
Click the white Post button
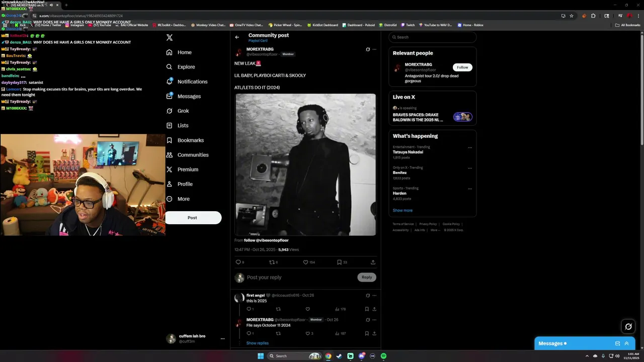click(x=193, y=218)
